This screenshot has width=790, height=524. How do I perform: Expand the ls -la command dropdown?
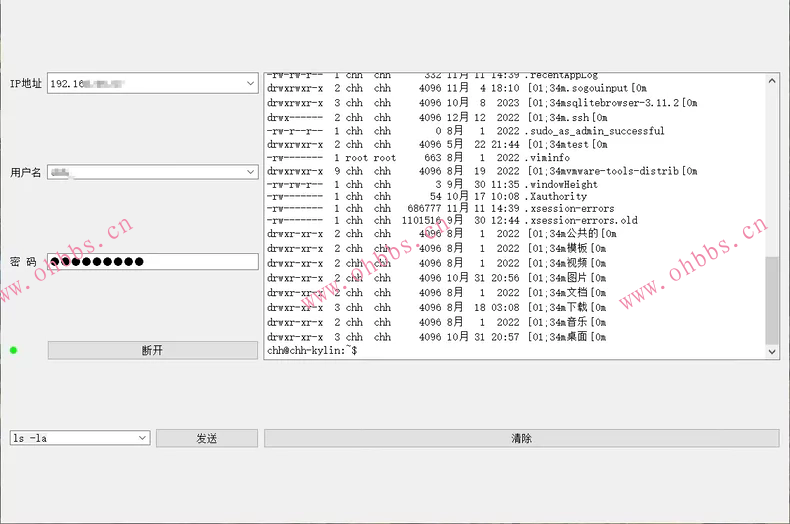[141, 439]
